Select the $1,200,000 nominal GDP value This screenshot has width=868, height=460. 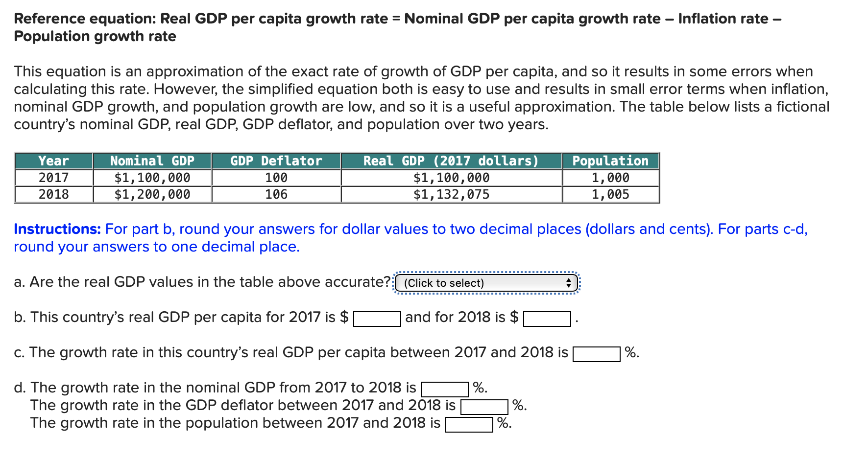(x=152, y=194)
